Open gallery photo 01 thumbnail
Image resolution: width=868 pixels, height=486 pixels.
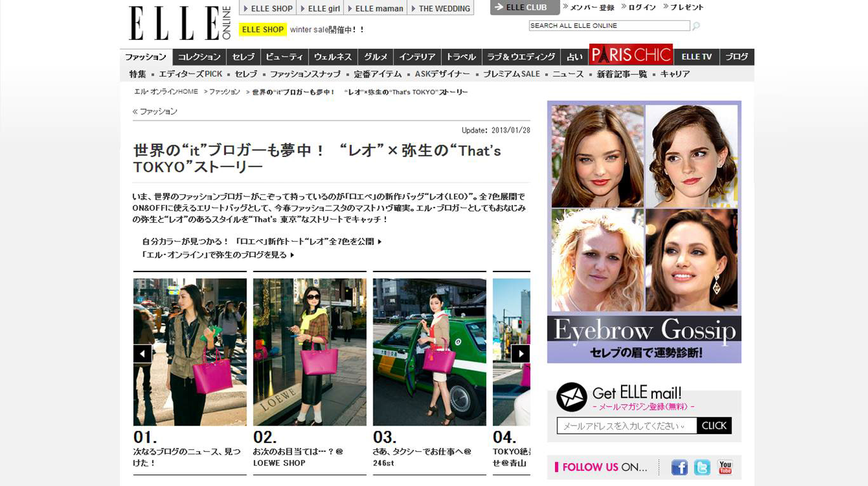pyautogui.click(x=190, y=352)
